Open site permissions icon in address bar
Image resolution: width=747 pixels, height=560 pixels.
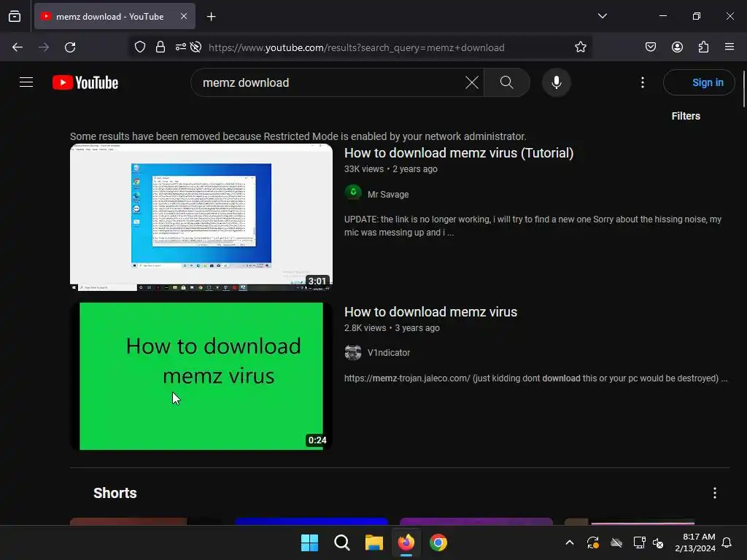click(181, 47)
